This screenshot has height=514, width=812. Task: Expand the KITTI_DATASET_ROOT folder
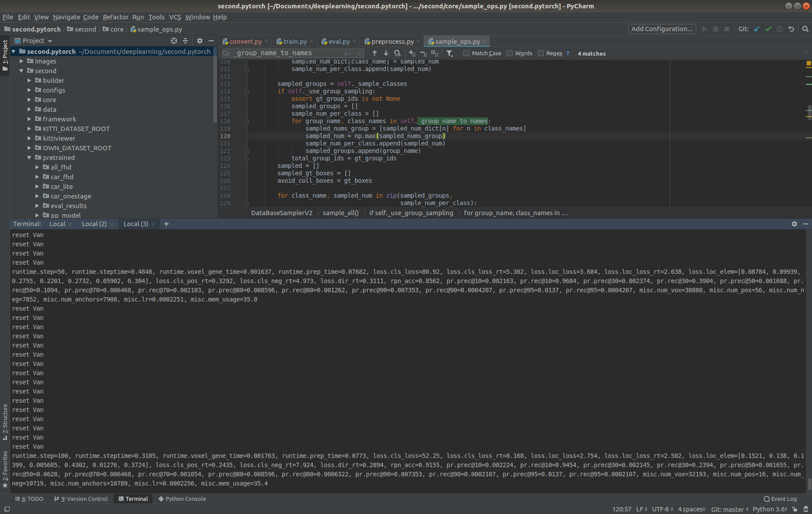tap(29, 129)
